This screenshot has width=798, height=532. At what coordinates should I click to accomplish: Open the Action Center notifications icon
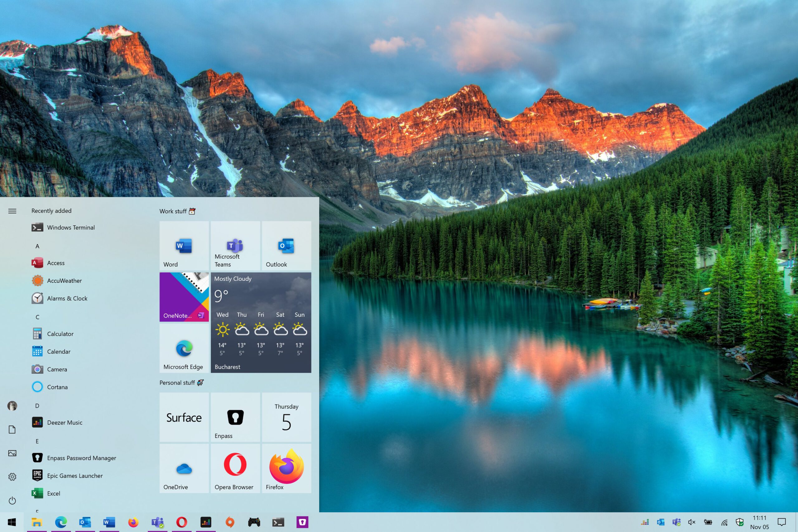pyautogui.click(x=782, y=522)
